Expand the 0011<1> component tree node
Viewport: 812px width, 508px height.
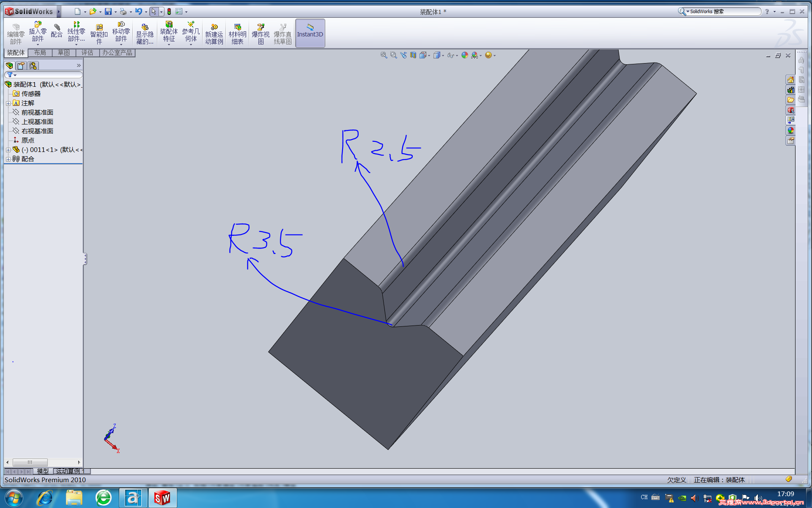tap(8, 150)
